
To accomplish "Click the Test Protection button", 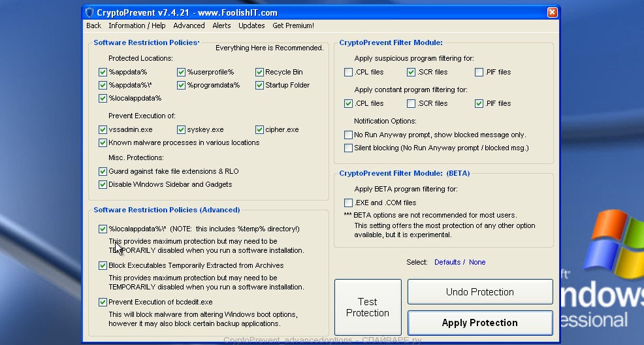I will pos(368,307).
